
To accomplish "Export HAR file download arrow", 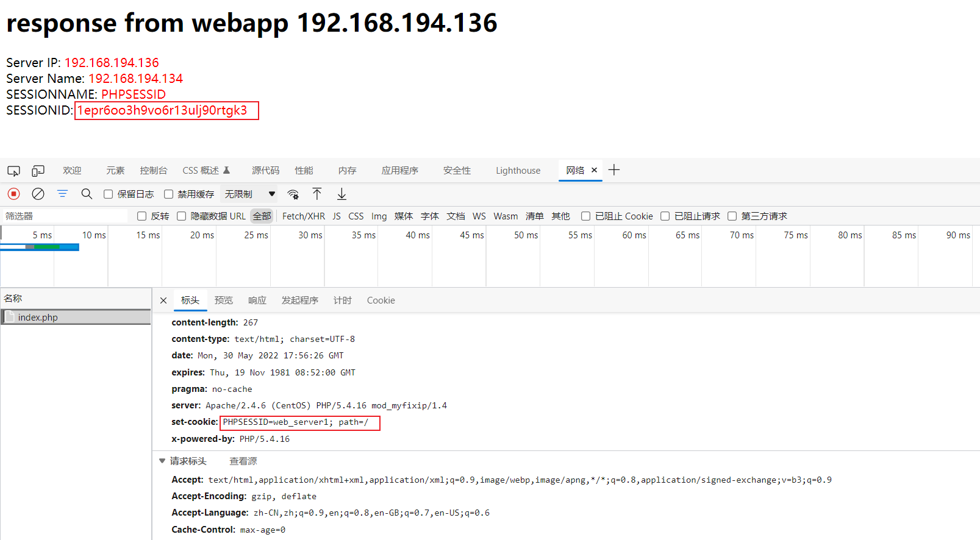I will tap(342, 194).
